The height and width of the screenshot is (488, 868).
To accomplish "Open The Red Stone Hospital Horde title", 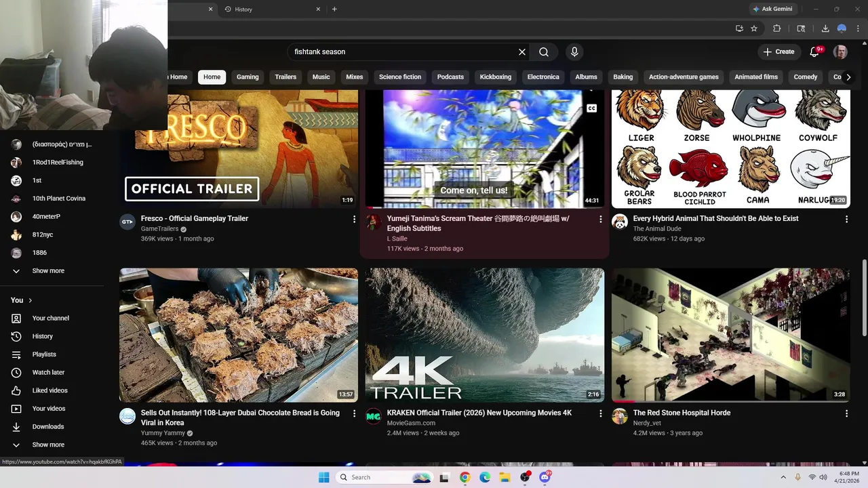I will coord(682,413).
